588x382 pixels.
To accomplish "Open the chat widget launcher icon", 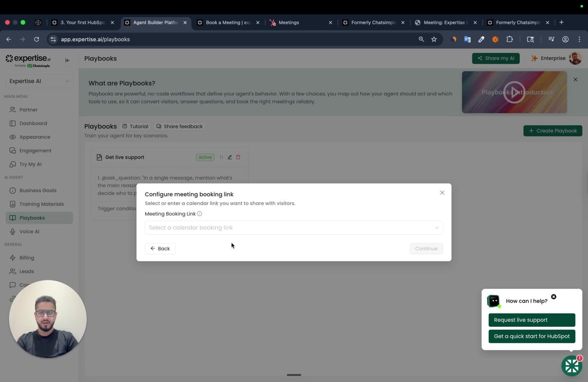I will click(572, 366).
